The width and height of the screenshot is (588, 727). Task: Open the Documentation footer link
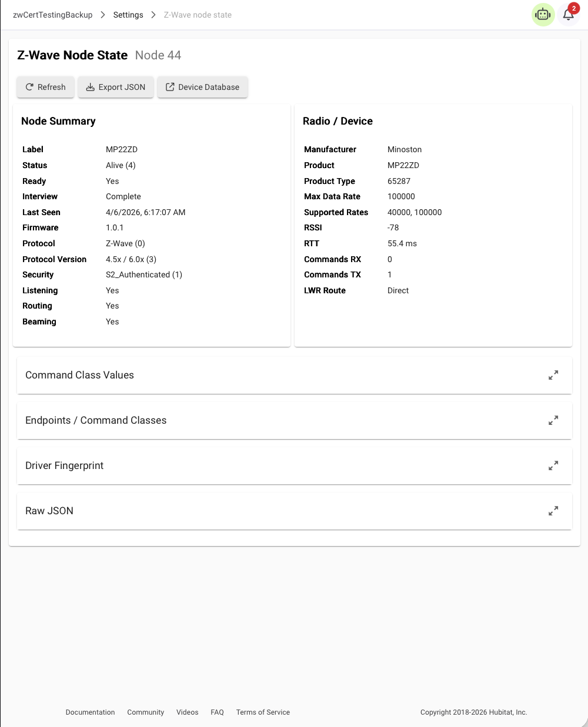coord(90,712)
